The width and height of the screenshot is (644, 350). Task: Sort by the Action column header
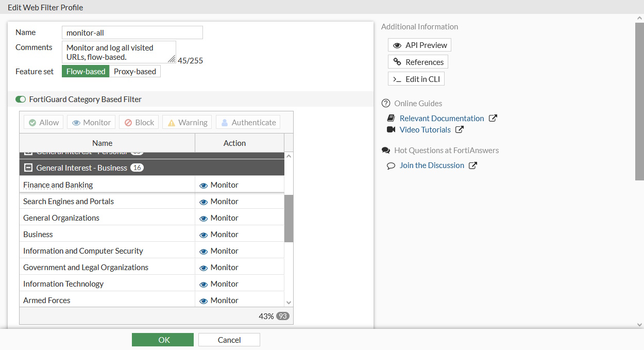tap(240, 143)
